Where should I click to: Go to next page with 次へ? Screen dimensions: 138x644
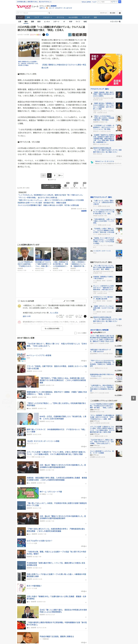[61, 175]
